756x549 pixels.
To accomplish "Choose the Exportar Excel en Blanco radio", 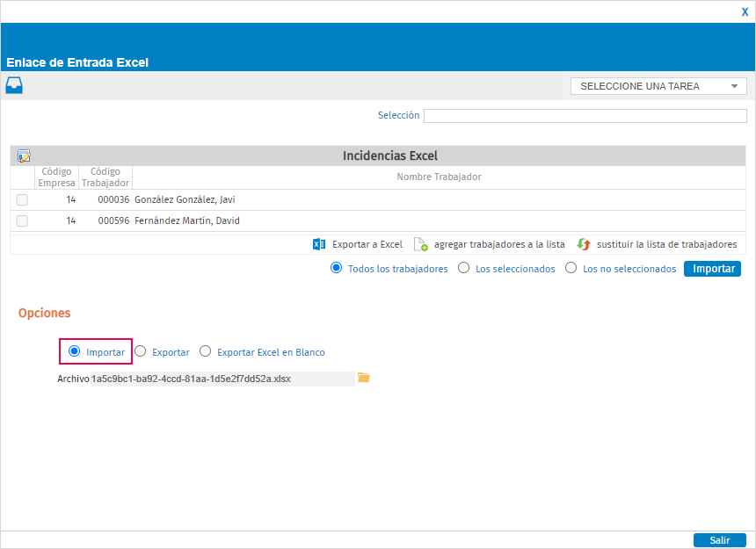I will pos(206,351).
